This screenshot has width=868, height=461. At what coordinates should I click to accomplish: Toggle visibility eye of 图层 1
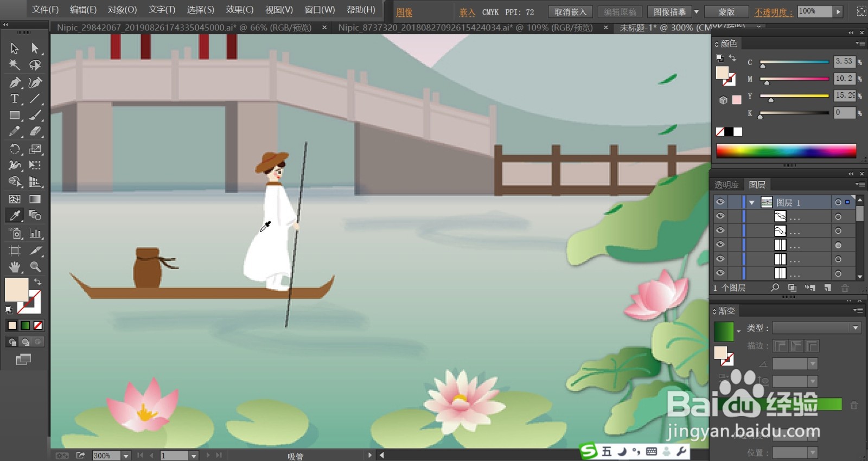[x=720, y=202]
